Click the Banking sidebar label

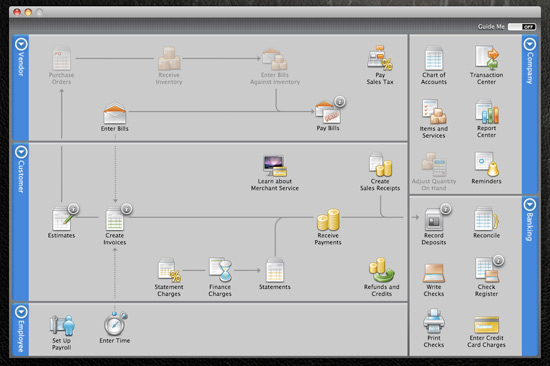tap(530, 227)
